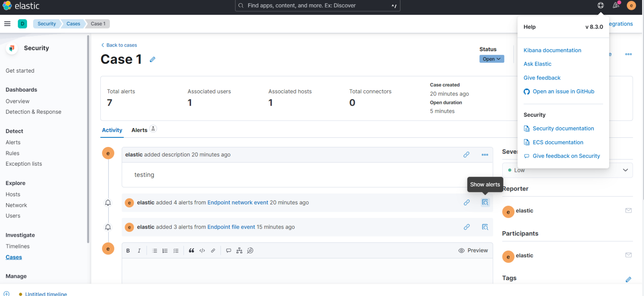
Task: Open Kibana documentation link
Action: coord(552,50)
